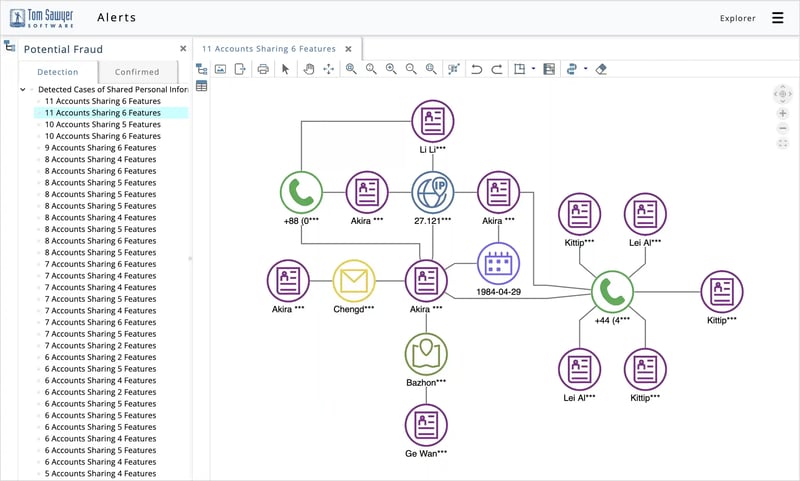Screen dimensions: 800x481
Task: Click the zoom-to-fit globe magnifier icon
Action: point(431,69)
